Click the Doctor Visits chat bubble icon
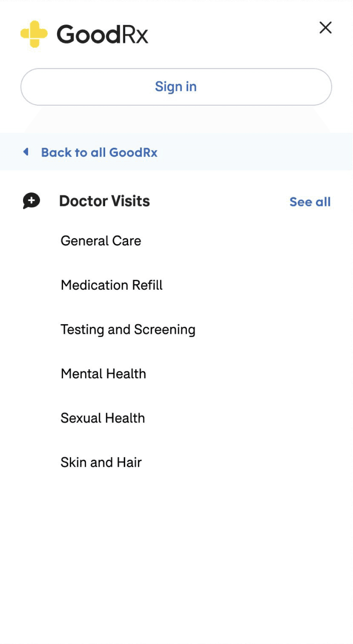Image resolution: width=353 pixels, height=644 pixels. tap(32, 201)
